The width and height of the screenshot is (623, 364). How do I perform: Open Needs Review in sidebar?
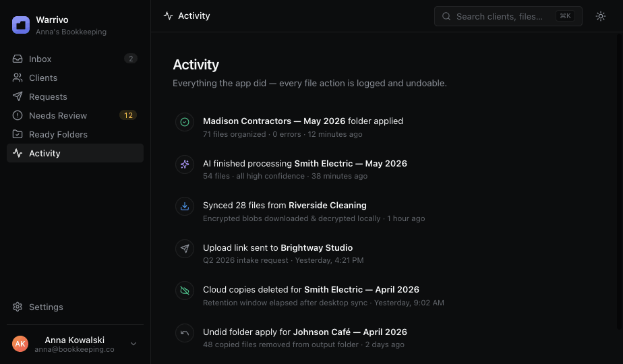(75, 116)
